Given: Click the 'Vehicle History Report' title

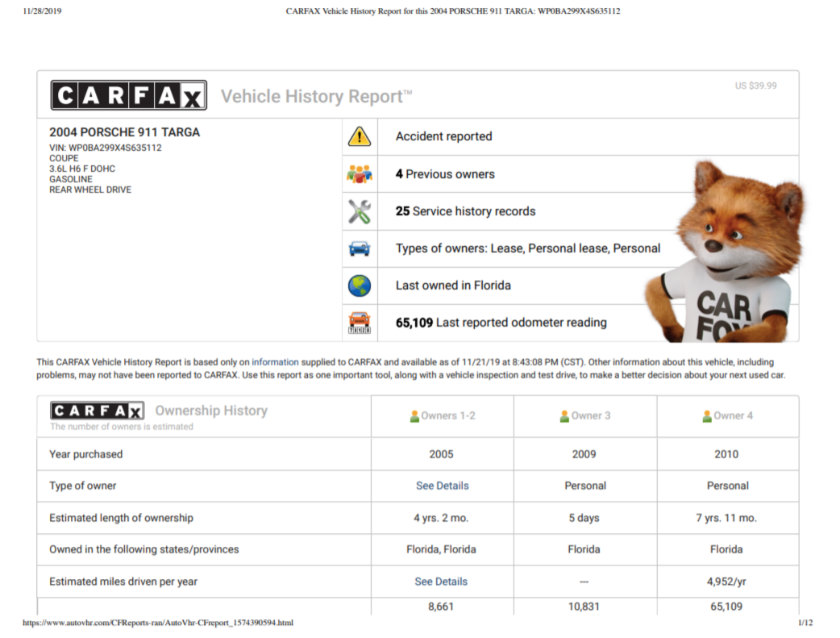Looking at the screenshot, I should click(317, 97).
